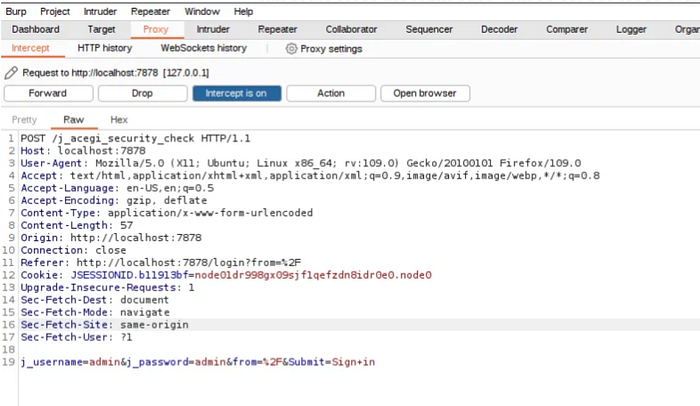Open the Project menu
Image resolution: width=700 pixels, height=406 pixels.
[x=55, y=12]
